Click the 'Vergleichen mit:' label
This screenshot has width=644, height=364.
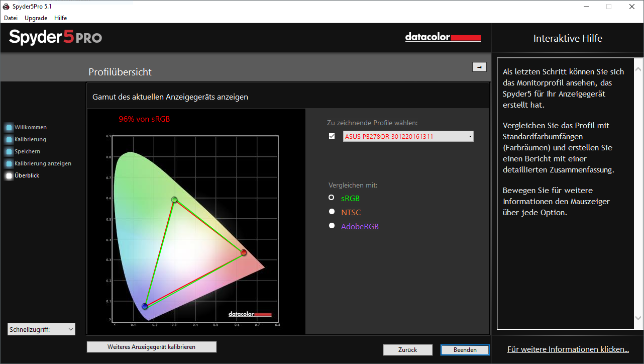tap(353, 185)
